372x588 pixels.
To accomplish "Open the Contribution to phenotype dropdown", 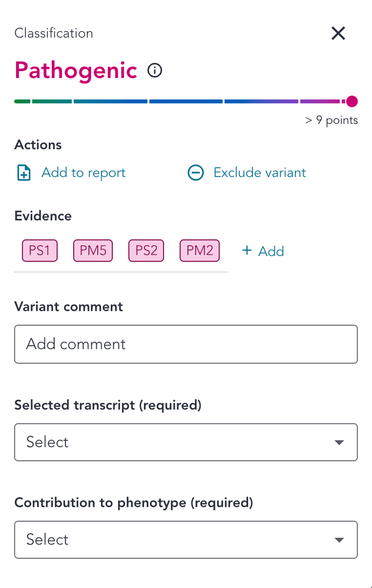I will tap(186, 540).
